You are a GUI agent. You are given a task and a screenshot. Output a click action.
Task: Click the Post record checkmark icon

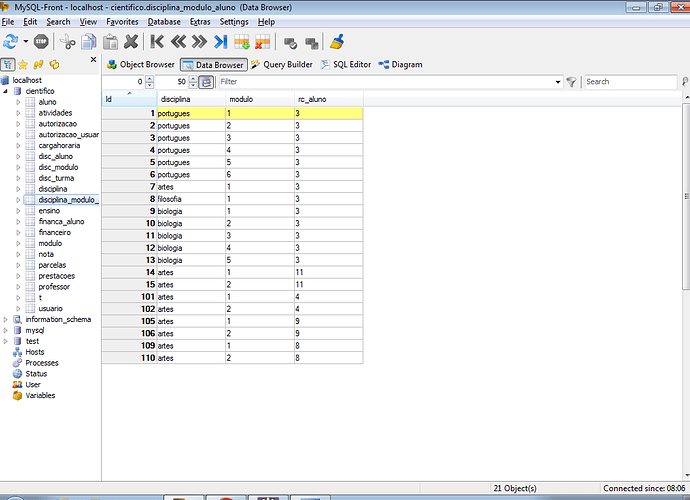290,43
